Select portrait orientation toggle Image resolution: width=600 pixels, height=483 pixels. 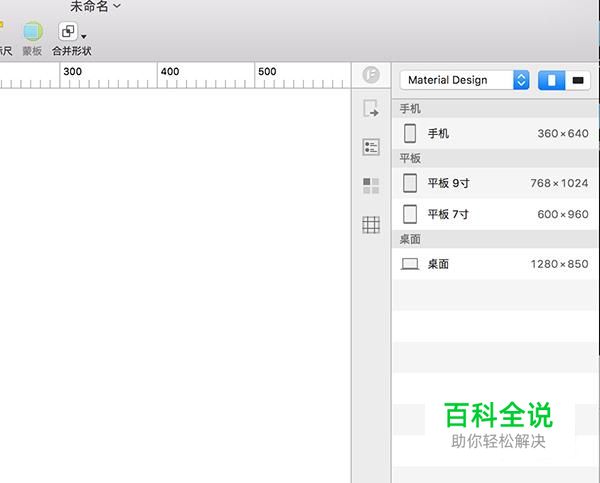click(551, 80)
